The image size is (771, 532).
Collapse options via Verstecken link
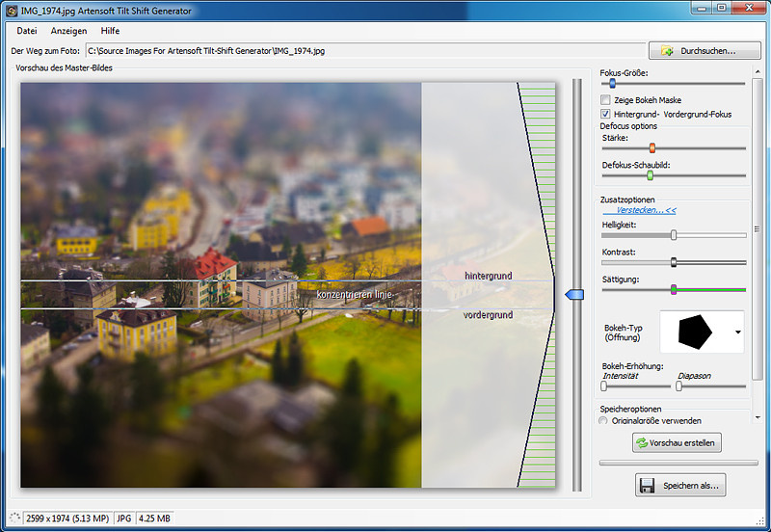[x=639, y=209]
